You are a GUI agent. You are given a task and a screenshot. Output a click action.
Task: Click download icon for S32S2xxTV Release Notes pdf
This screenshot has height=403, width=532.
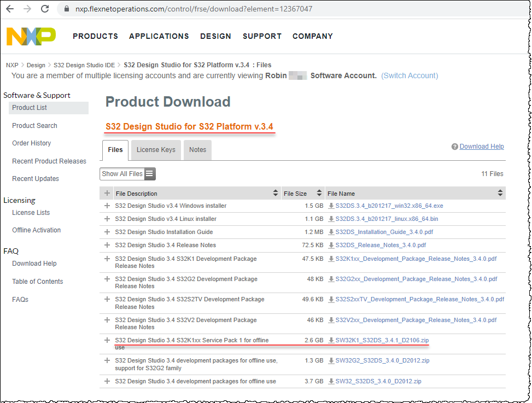click(x=331, y=300)
